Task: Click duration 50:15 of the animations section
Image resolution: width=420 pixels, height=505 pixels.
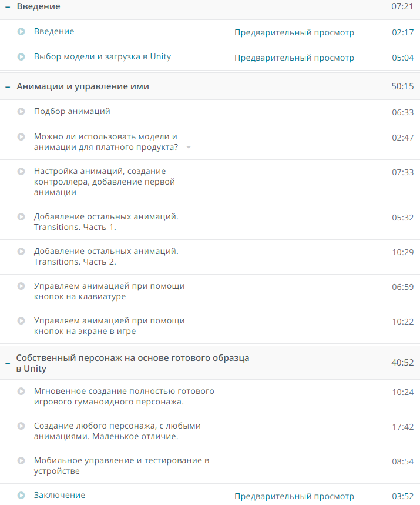Action: pos(404,85)
